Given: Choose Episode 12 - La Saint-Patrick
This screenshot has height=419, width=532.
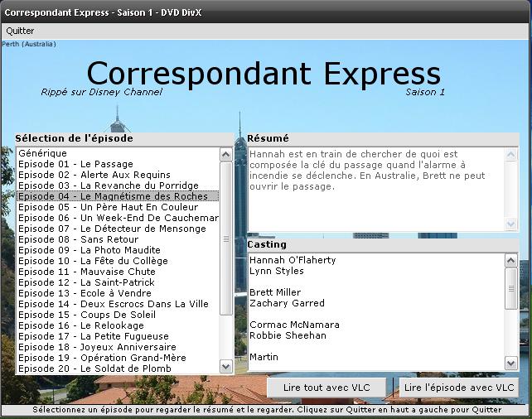Looking at the screenshot, I should click(x=118, y=282).
